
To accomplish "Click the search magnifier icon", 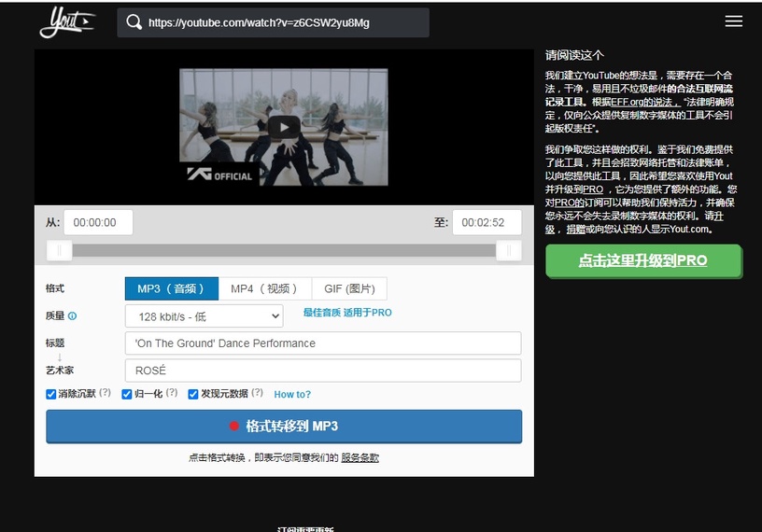I will [x=134, y=22].
